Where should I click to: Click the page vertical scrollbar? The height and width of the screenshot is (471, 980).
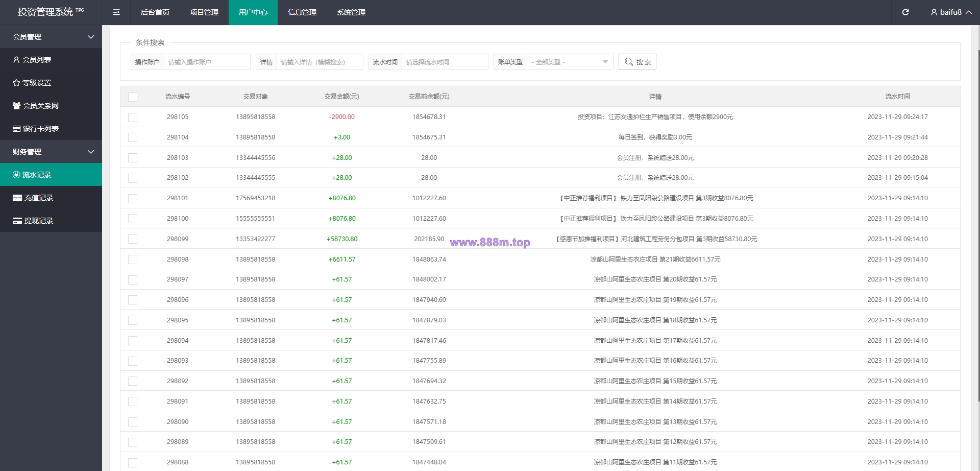click(x=978, y=225)
